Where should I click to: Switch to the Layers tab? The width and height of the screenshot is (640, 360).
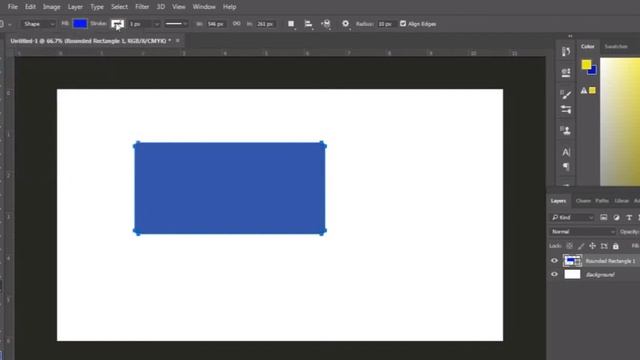pyautogui.click(x=558, y=201)
